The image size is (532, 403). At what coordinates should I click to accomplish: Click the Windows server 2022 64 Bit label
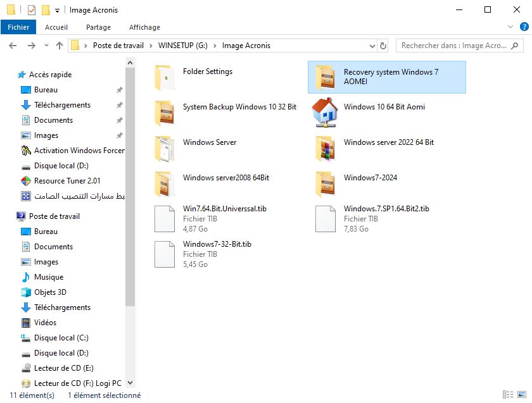(x=389, y=142)
